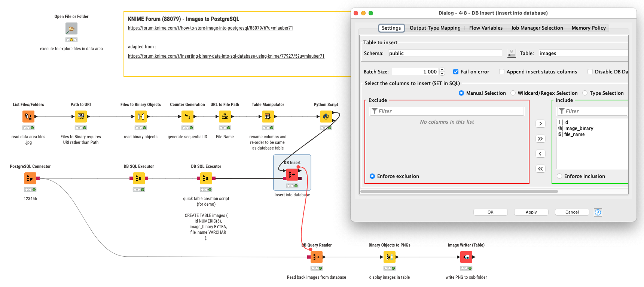Click the status traffic light under Open File or Folder
Viewport: 644px width, 287px height.
[x=71, y=40]
